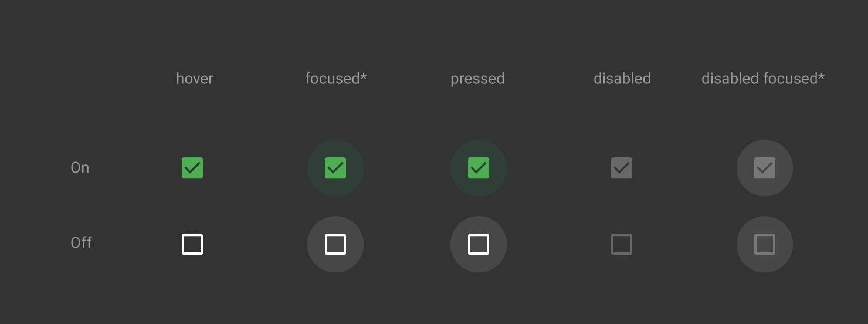Click the pressed column label
868x324 pixels.
477,79
